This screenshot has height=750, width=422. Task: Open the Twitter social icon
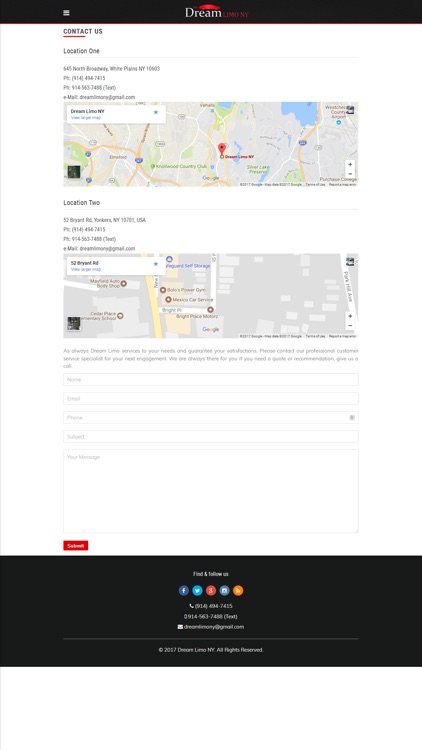point(197,591)
